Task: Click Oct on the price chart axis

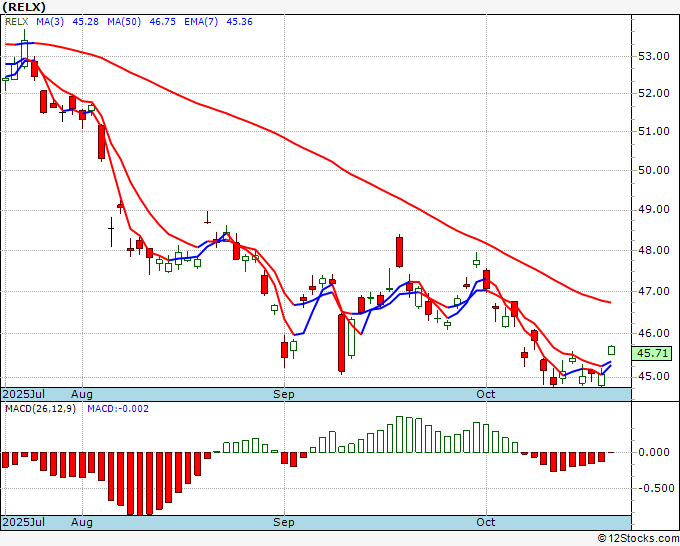Action: coord(486,394)
